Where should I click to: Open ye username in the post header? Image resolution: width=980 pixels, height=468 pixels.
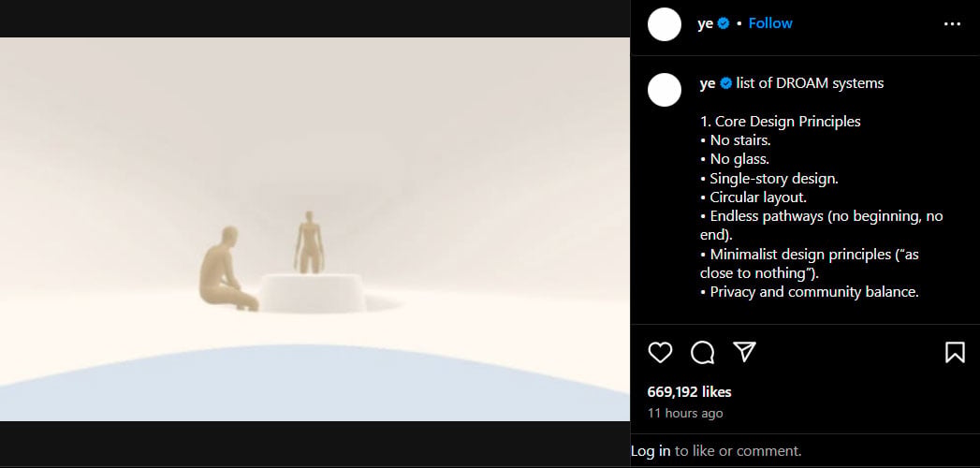pos(705,23)
